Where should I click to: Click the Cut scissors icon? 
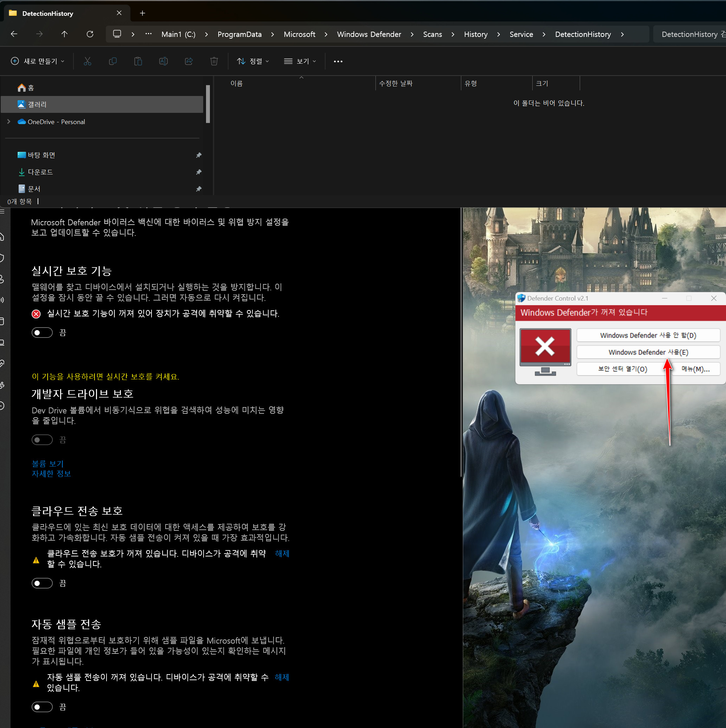click(88, 61)
